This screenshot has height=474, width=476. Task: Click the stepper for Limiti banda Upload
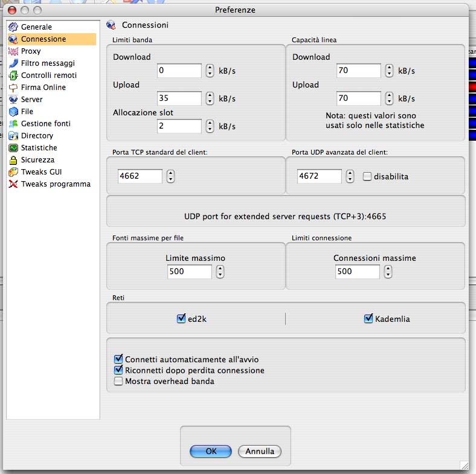[210, 98]
